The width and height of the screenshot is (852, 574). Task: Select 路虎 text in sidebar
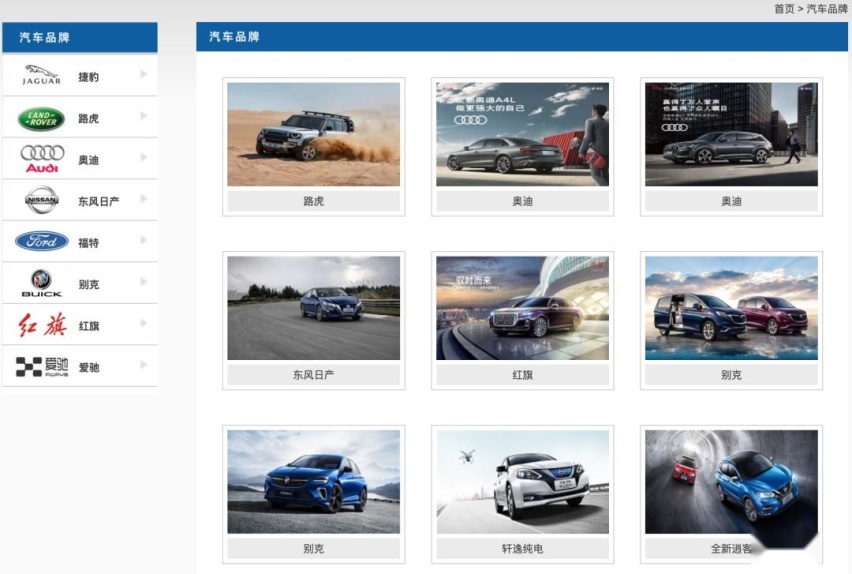[x=88, y=118]
